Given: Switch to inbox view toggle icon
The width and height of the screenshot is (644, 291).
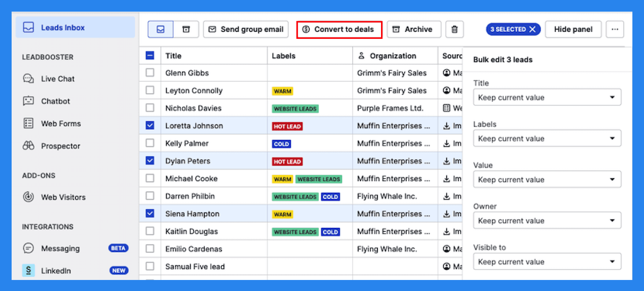Looking at the screenshot, I should (161, 29).
